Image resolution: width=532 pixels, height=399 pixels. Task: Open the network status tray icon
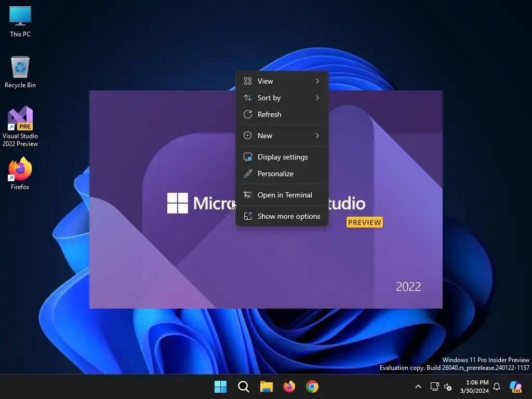pos(434,387)
